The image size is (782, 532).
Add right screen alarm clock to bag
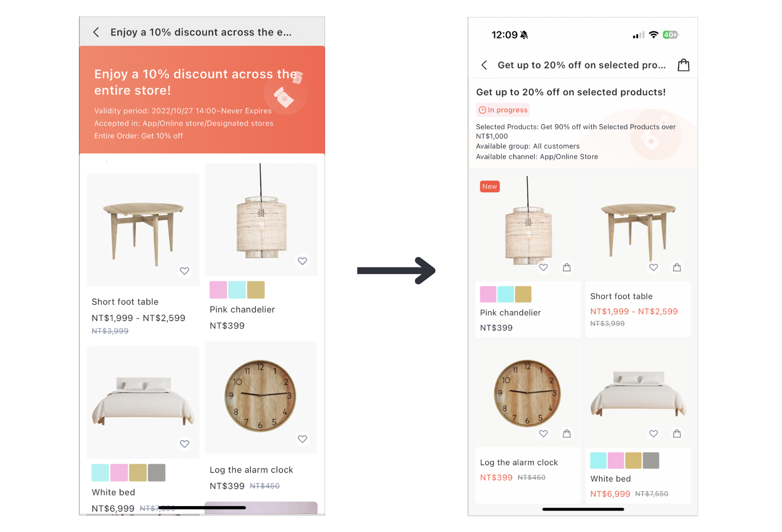coord(567,434)
